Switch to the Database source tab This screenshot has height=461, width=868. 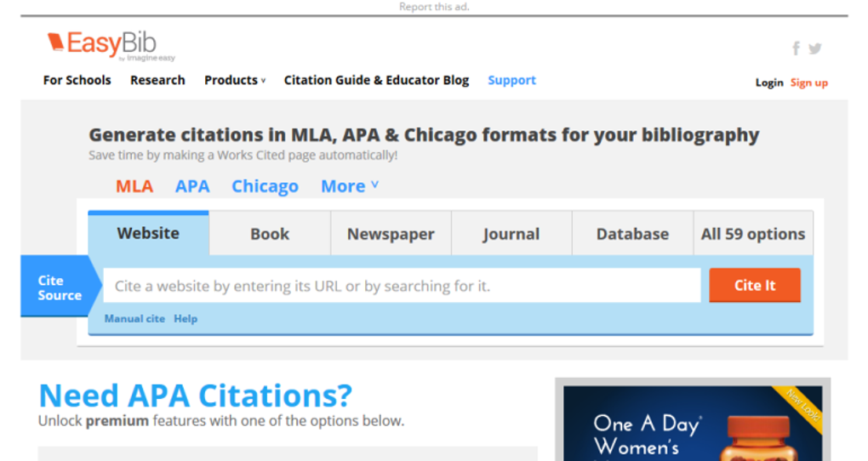pyautogui.click(x=632, y=234)
